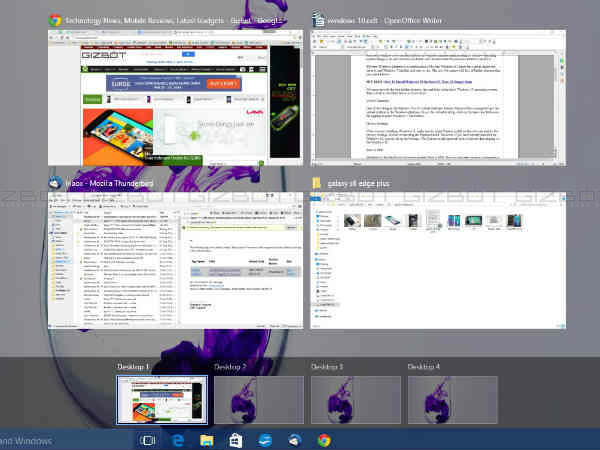Click the Technology News Google Chrome window title
The width and height of the screenshot is (600, 450).
tap(176, 21)
